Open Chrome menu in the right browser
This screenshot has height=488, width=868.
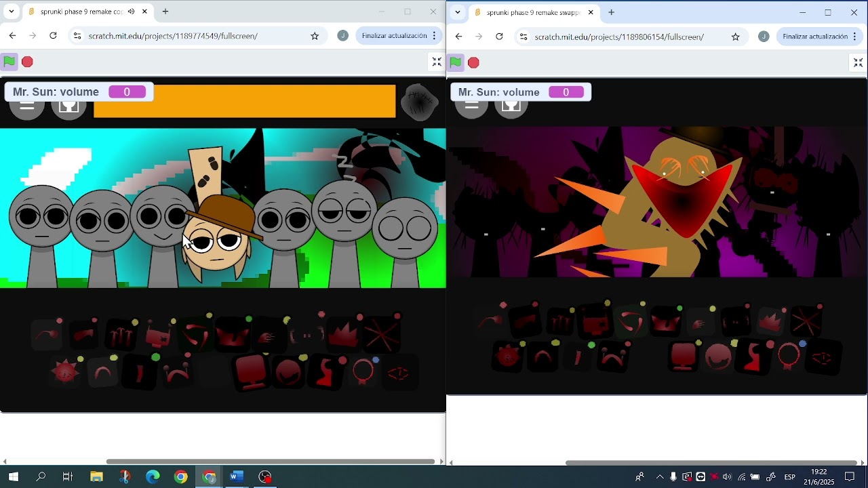pos(855,37)
